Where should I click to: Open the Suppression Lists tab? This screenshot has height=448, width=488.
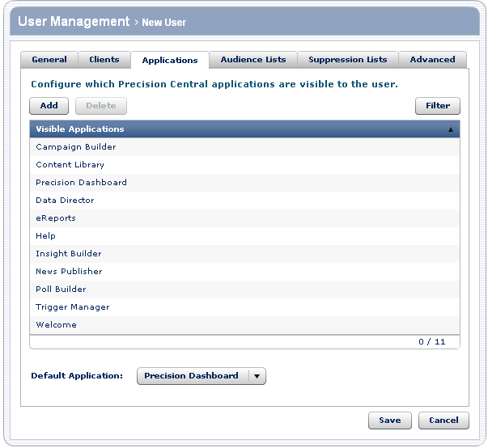click(348, 59)
